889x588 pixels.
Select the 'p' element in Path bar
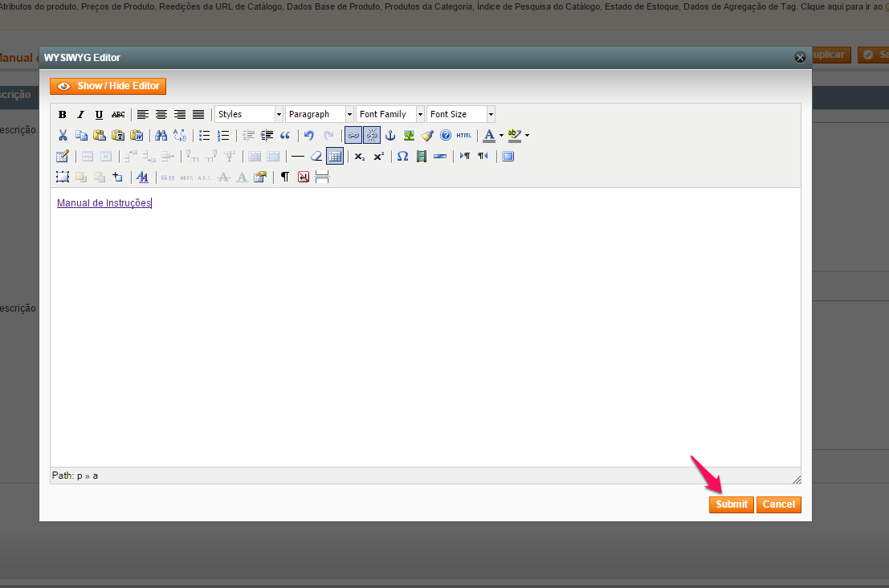(x=80, y=476)
